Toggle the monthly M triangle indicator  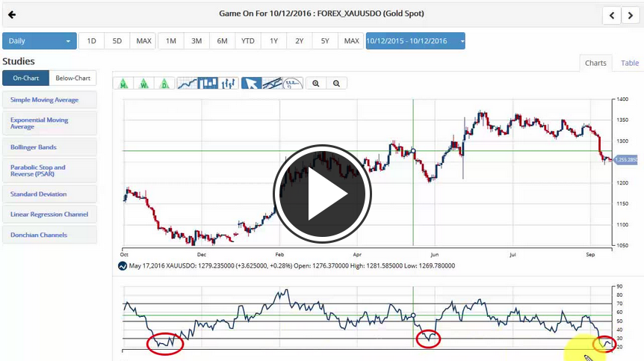pyautogui.click(x=123, y=84)
